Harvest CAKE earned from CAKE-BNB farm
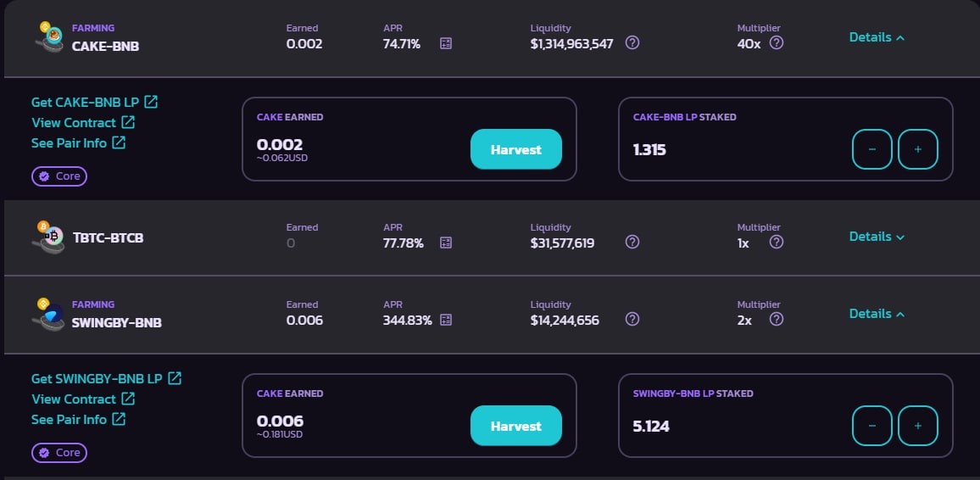Viewport: 980px width, 480px height. point(516,149)
